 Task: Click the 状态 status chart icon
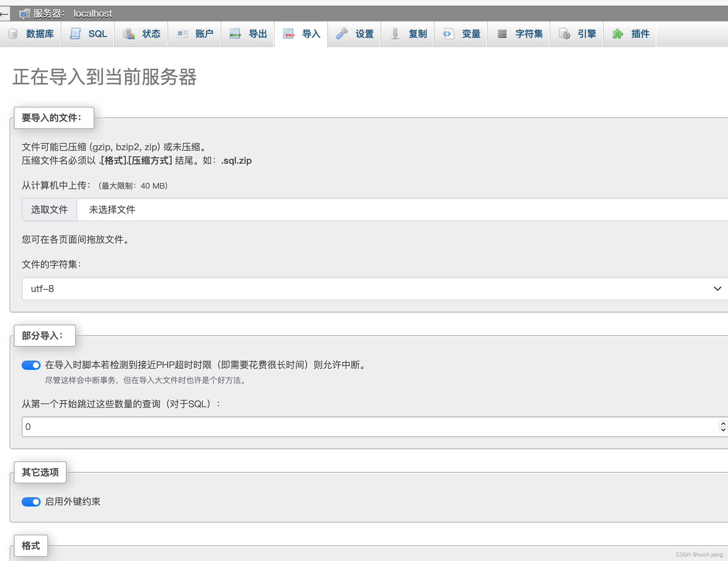pyautogui.click(x=129, y=34)
